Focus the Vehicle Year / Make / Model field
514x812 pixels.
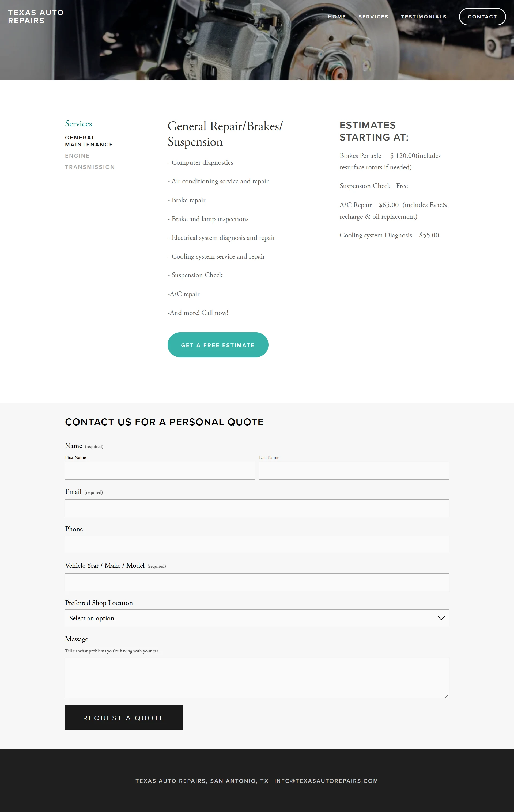click(257, 582)
